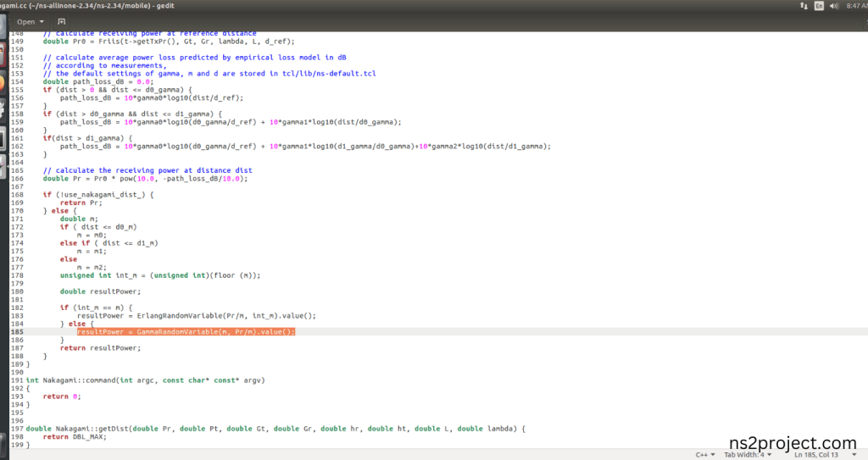Click line 162 with gamma2*log10 expression
868x460 pixels.
pos(305,147)
